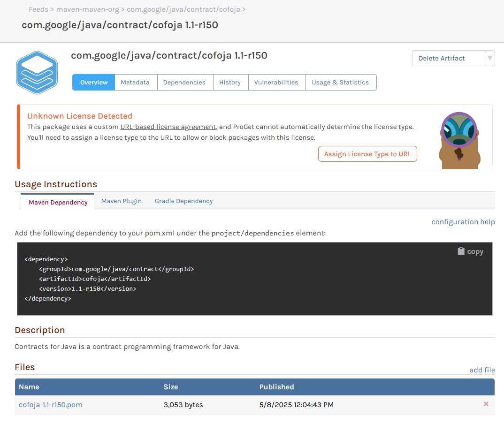Click the add file link
Viewport: 504px width, 424px height.
482,370
